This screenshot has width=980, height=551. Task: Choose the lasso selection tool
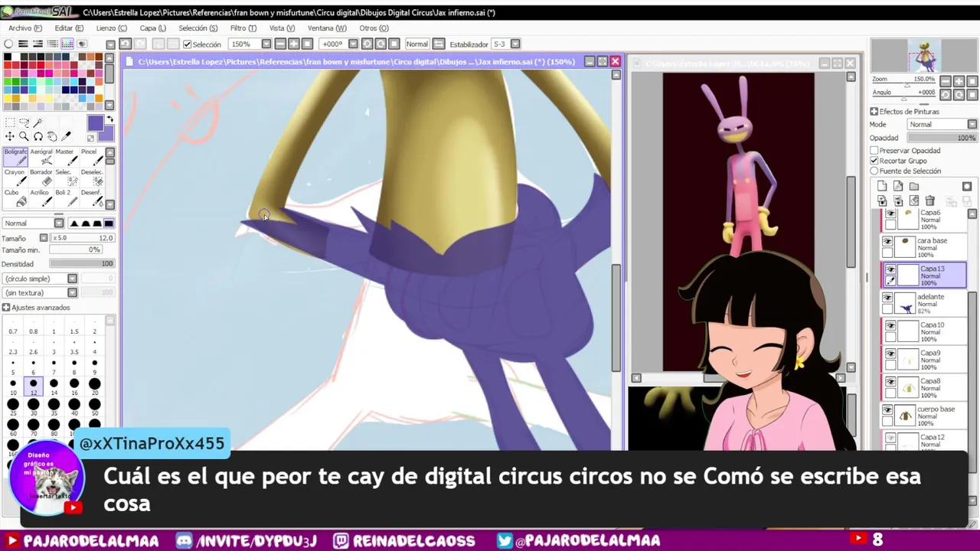(x=24, y=122)
